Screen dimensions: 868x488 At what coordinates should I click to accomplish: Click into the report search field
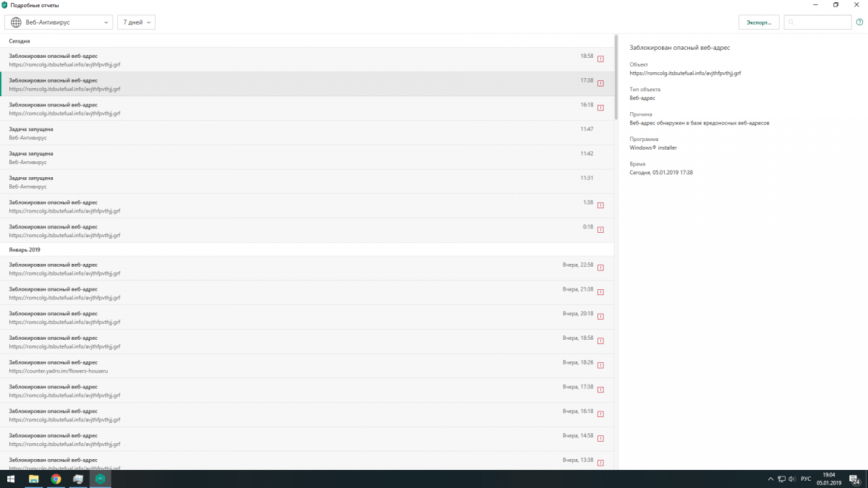(818, 22)
